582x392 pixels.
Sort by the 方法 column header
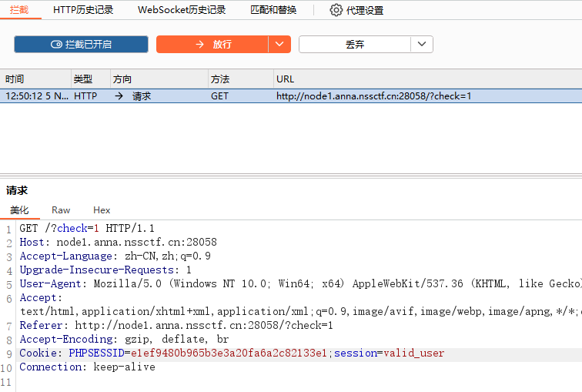pos(220,79)
